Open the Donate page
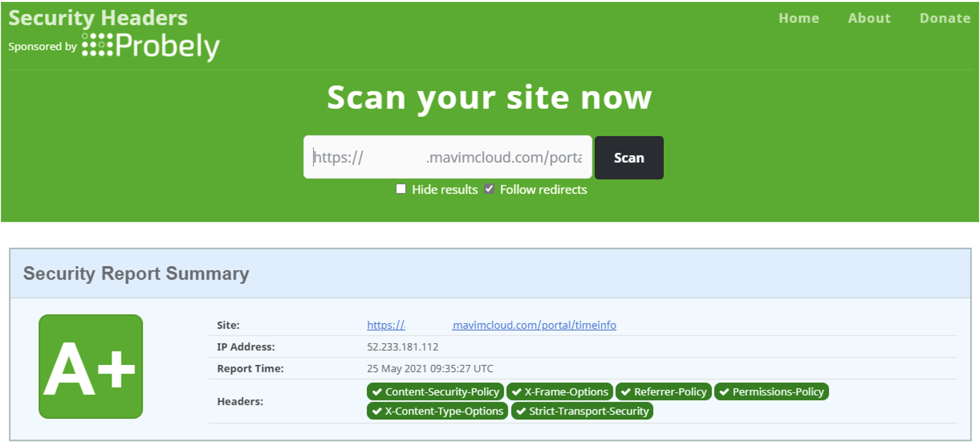The height and width of the screenshot is (442, 980). click(944, 18)
